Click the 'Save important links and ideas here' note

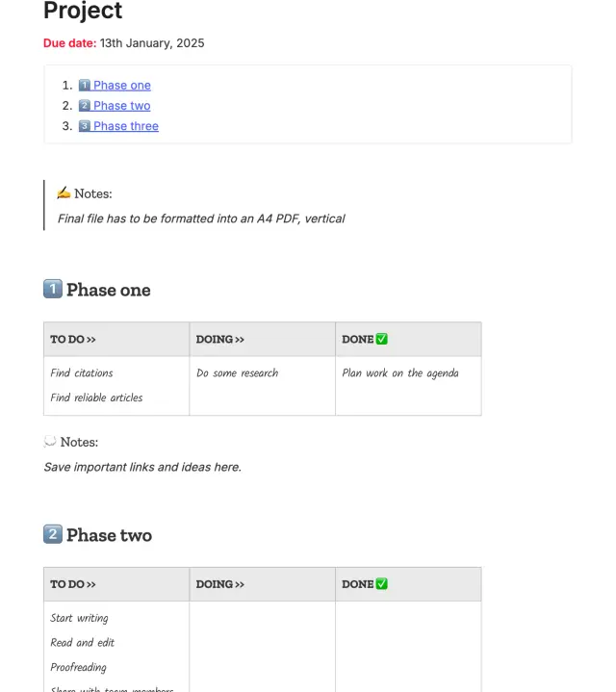click(x=142, y=468)
